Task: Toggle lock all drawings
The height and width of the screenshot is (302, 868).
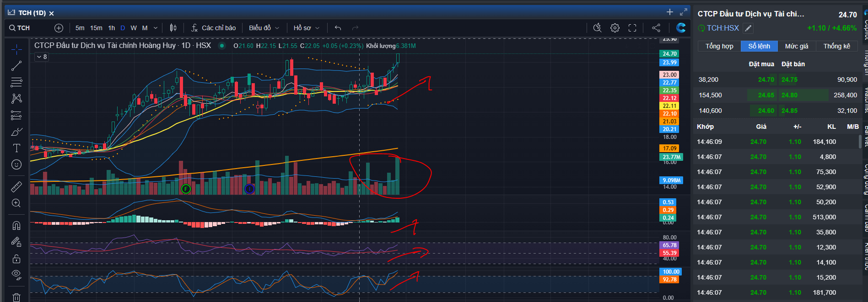Action: [x=16, y=259]
